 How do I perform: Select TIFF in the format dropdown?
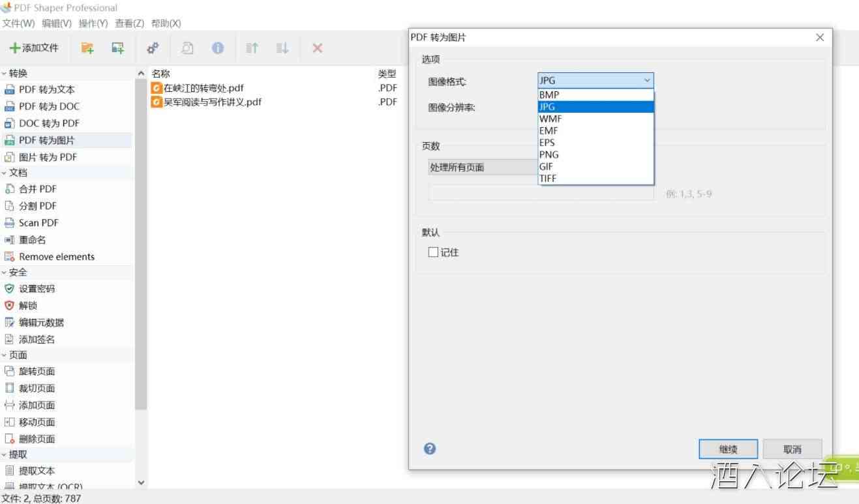pos(548,178)
